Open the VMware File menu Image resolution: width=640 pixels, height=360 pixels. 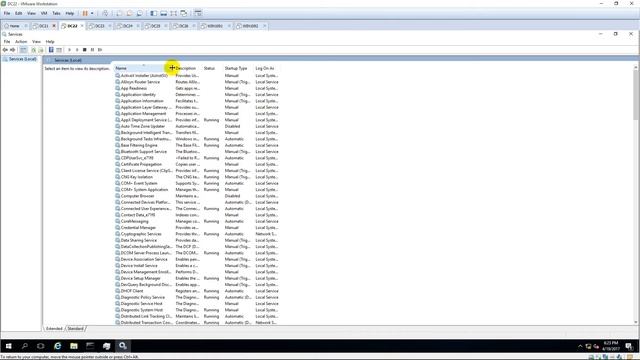tap(7, 13)
